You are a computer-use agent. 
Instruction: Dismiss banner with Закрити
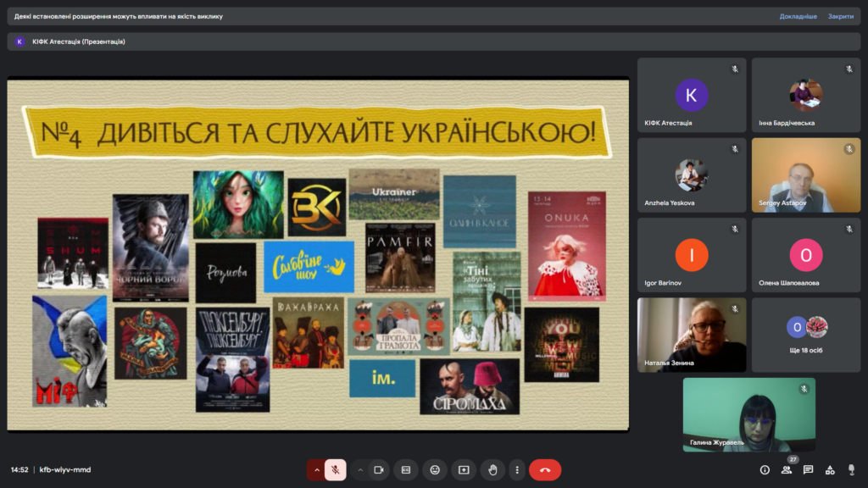(841, 16)
